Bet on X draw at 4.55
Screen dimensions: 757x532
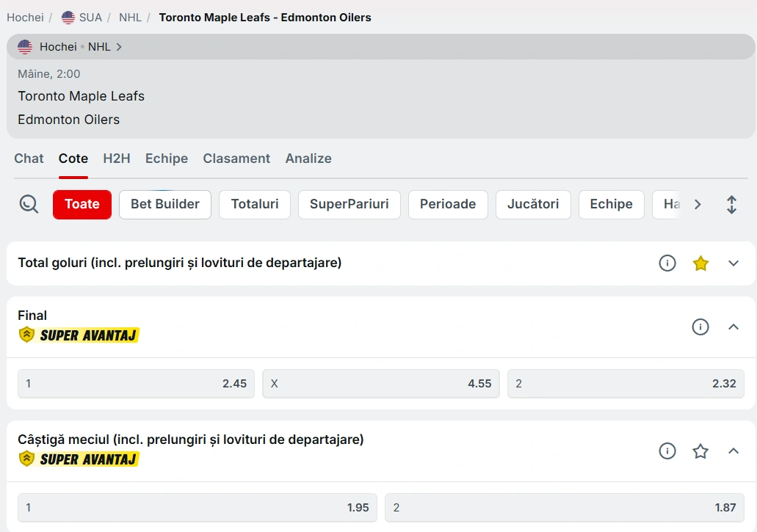[x=380, y=384]
